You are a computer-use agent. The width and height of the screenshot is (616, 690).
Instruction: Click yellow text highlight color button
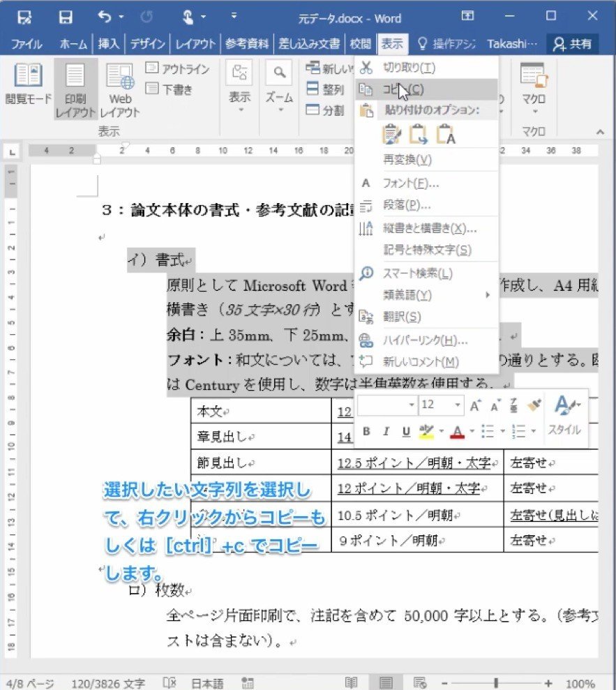tap(426, 431)
